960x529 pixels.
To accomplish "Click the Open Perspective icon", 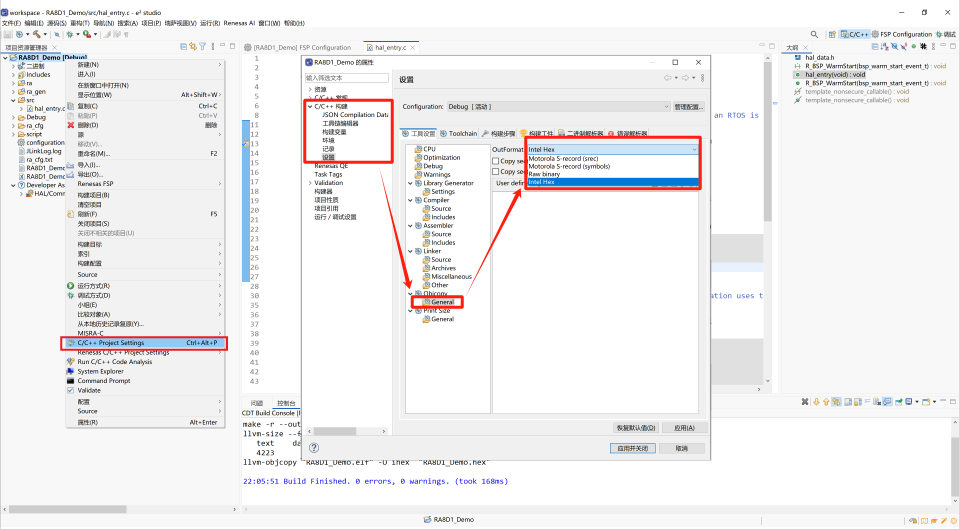I will click(832, 34).
